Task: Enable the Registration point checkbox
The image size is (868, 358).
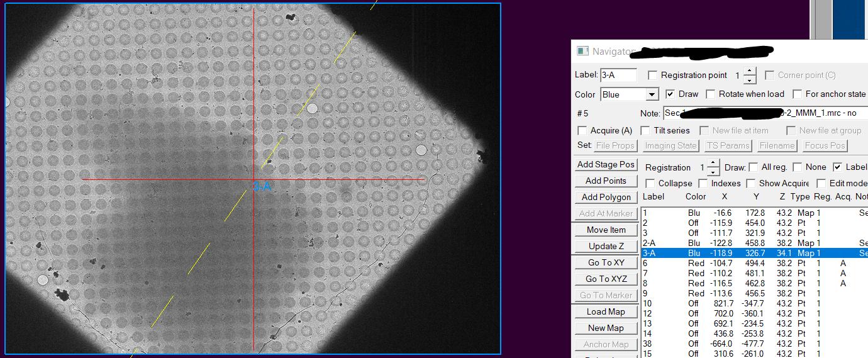Action: pyautogui.click(x=653, y=76)
